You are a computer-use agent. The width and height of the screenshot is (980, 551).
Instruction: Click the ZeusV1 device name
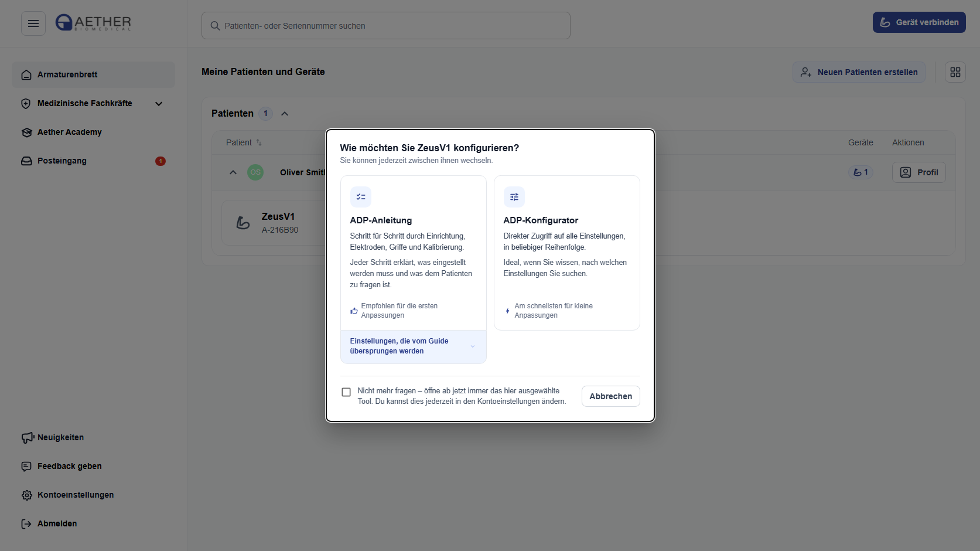(278, 217)
